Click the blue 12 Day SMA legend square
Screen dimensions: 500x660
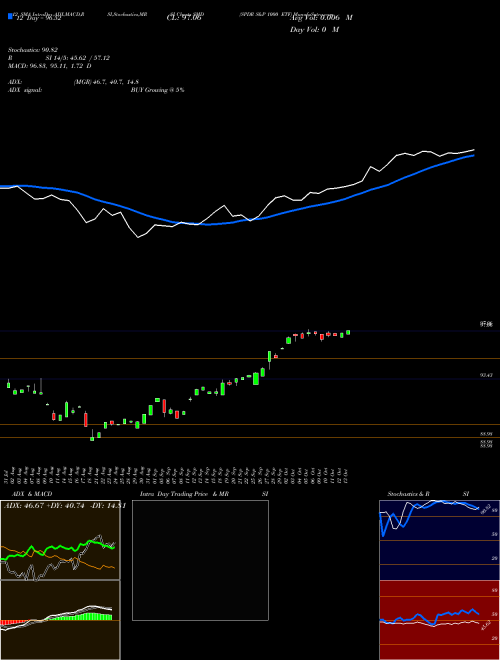pos(10,16)
